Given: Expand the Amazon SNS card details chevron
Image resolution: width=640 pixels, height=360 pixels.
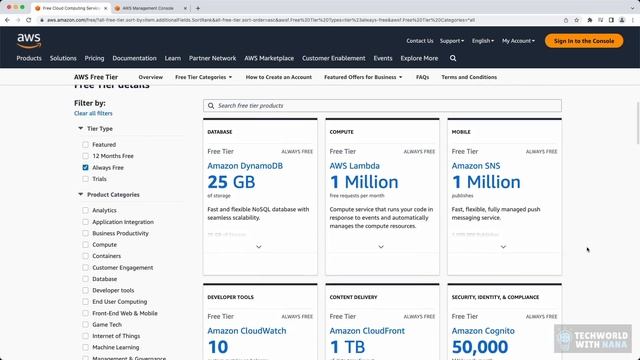Looking at the screenshot, I should point(503,247).
